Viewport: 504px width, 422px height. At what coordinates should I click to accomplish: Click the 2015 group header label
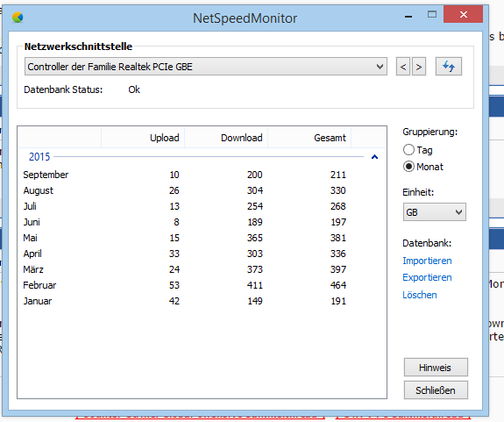(39, 157)
